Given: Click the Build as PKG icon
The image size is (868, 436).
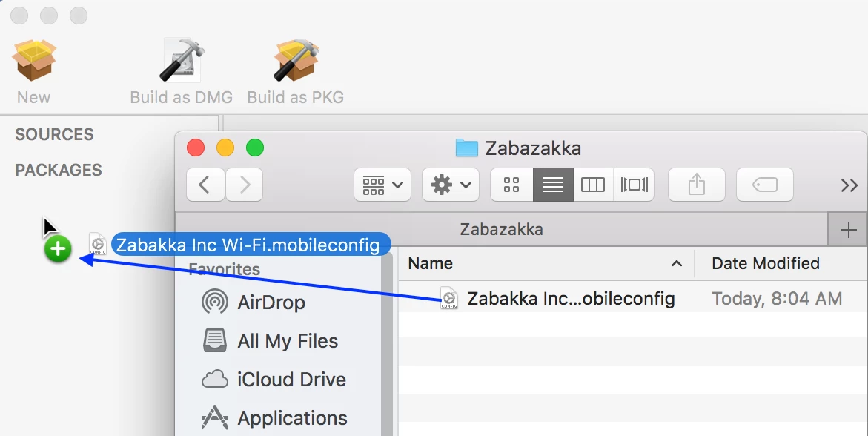Looking at the screenshot, I should pos(296,60).
